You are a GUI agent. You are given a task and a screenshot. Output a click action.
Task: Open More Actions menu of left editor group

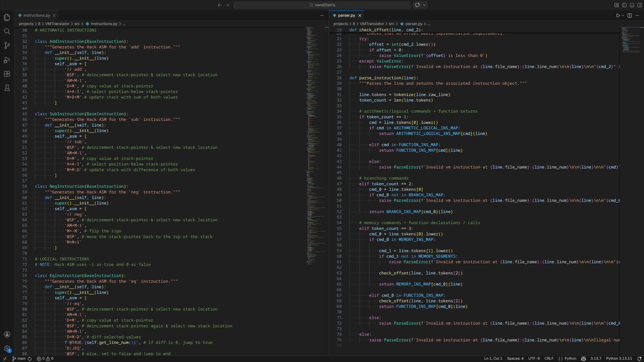[322, 15]
